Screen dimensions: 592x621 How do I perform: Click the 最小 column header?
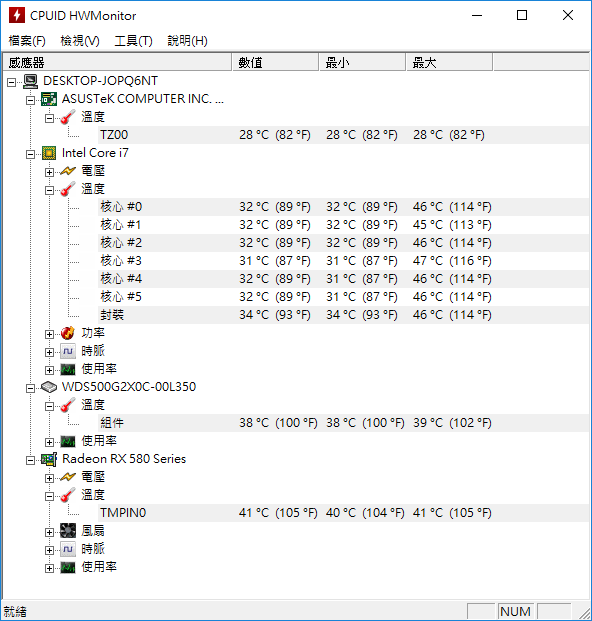362,63
